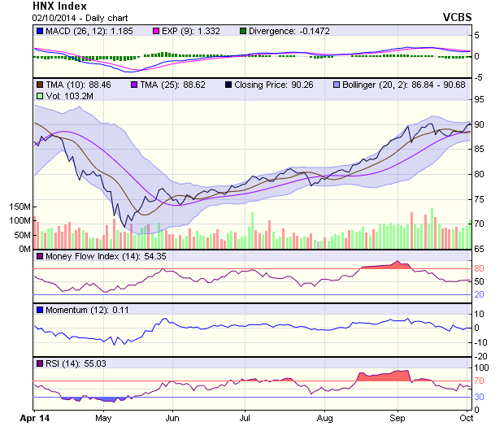Viewport: 504px width, 435px height.
Task: Select the green Divergence legend swatch
Action: click(242, 31)
